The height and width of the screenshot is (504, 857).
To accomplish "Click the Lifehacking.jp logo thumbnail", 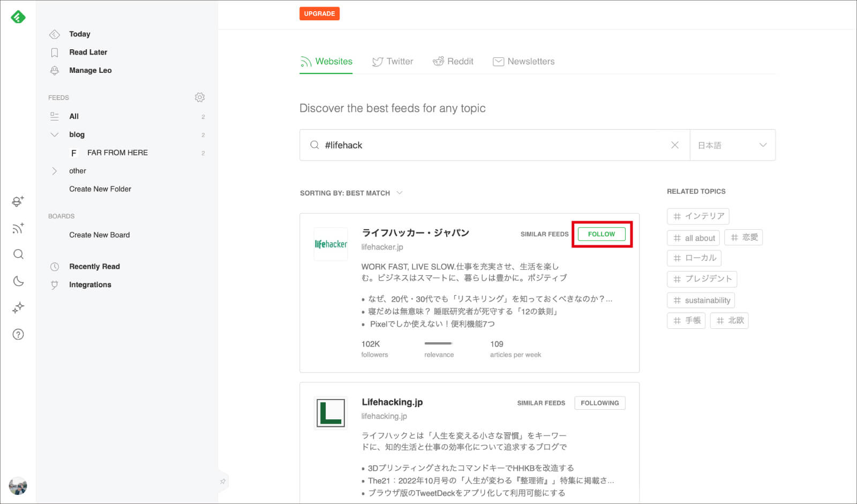I will 330,413.
